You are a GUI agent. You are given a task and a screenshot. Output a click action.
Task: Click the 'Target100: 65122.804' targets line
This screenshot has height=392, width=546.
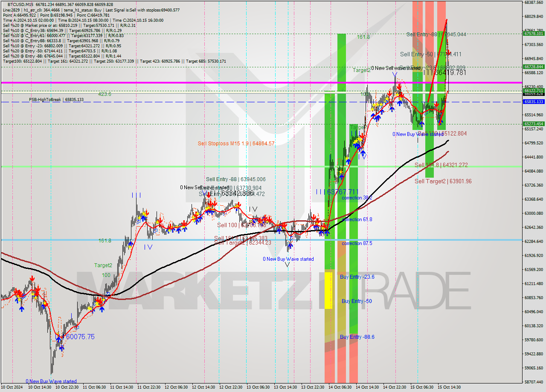114,61
